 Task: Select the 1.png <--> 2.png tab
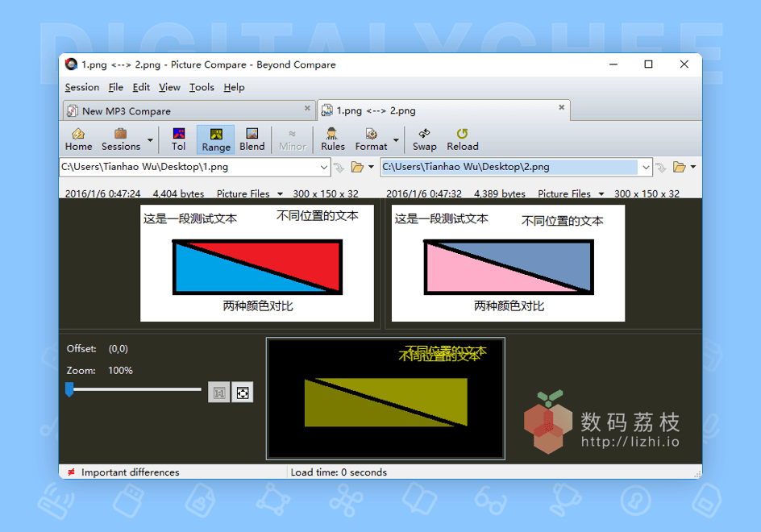(x=443, y=110)
